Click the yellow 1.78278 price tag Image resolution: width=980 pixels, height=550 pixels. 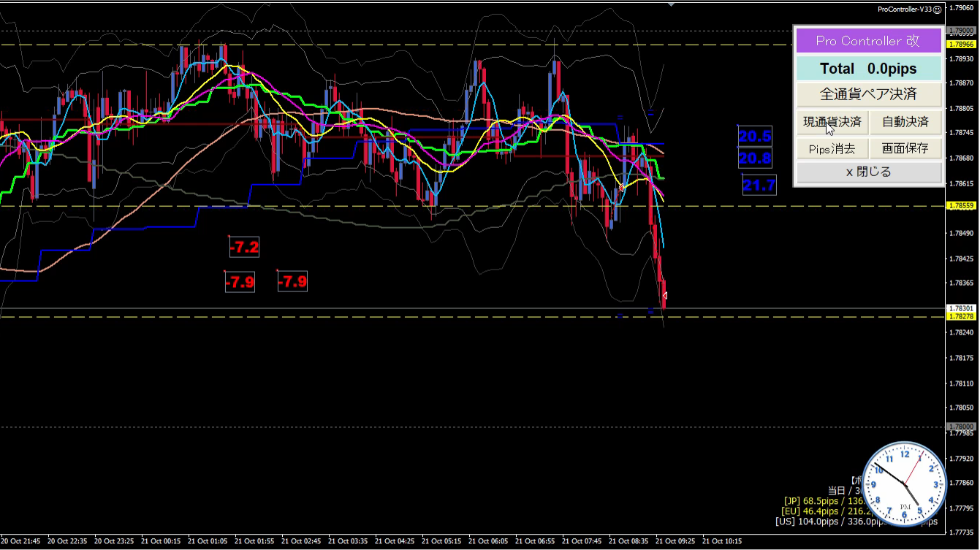tap(960, 316)
